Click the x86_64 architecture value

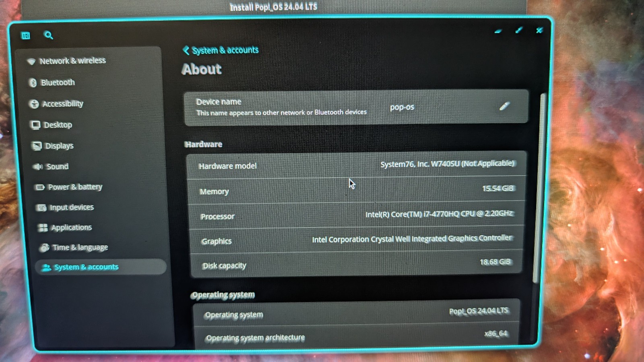click(x=496, y=333)
